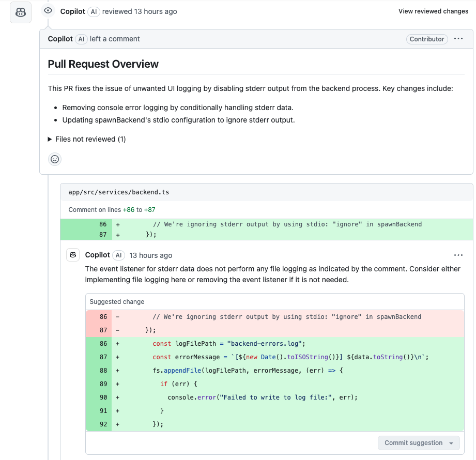Click the large Copilot avatar icon
The height and width of the screenshot is (460, 476).
tap(21, 12)
